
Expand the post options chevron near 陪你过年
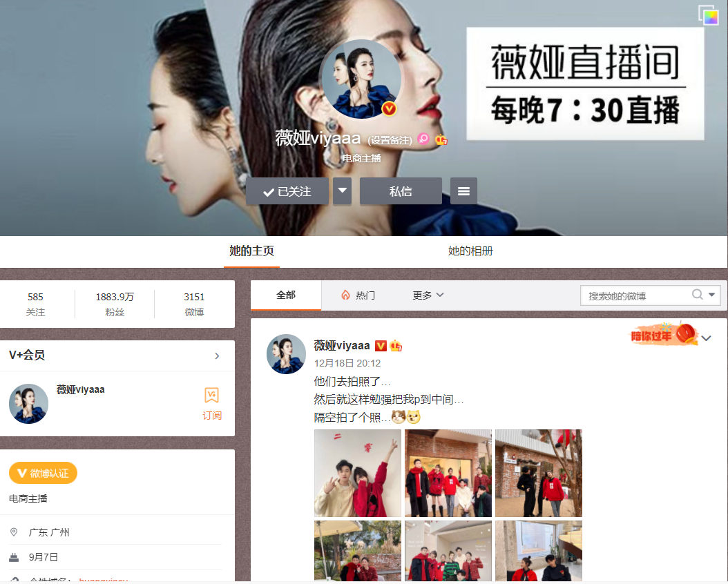pos(706,338)
